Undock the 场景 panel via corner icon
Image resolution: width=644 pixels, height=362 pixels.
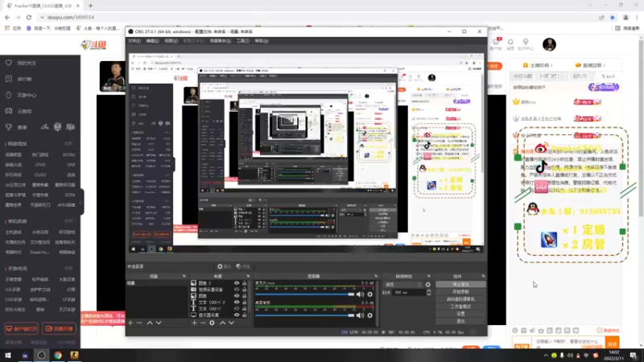pyautogui.click(x=184, y=276)
